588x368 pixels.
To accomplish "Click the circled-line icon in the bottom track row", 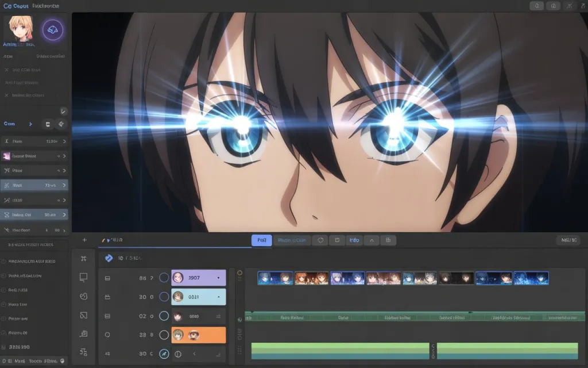I will [x=178, y=354].
